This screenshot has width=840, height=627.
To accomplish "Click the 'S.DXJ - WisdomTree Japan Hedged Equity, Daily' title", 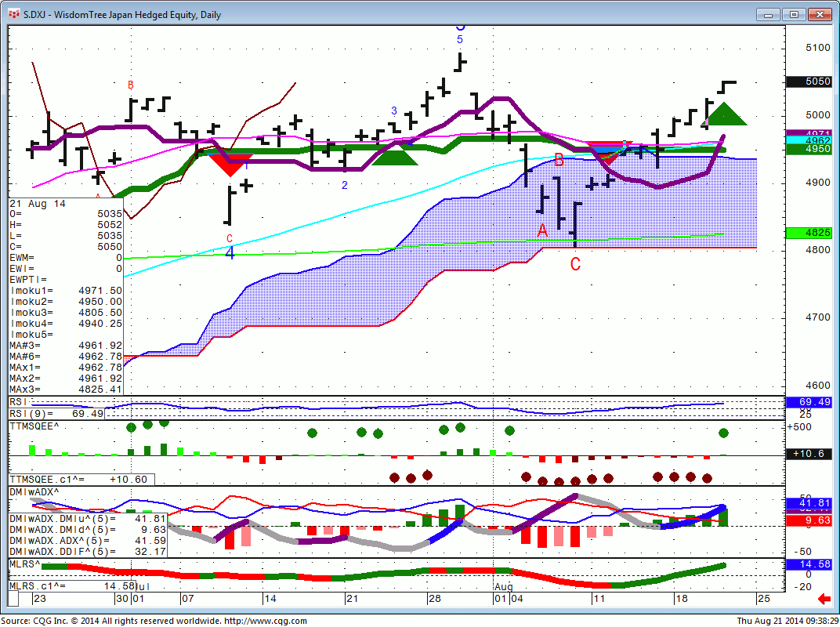I will pos(122,14).
